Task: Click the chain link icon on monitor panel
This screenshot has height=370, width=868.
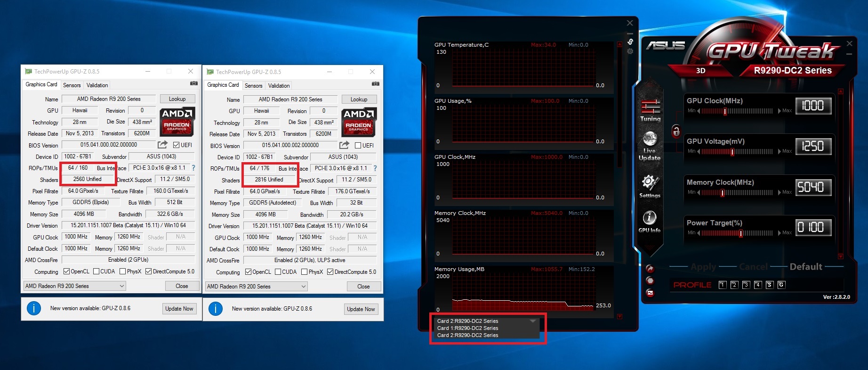Action: (x=630, y=41)
